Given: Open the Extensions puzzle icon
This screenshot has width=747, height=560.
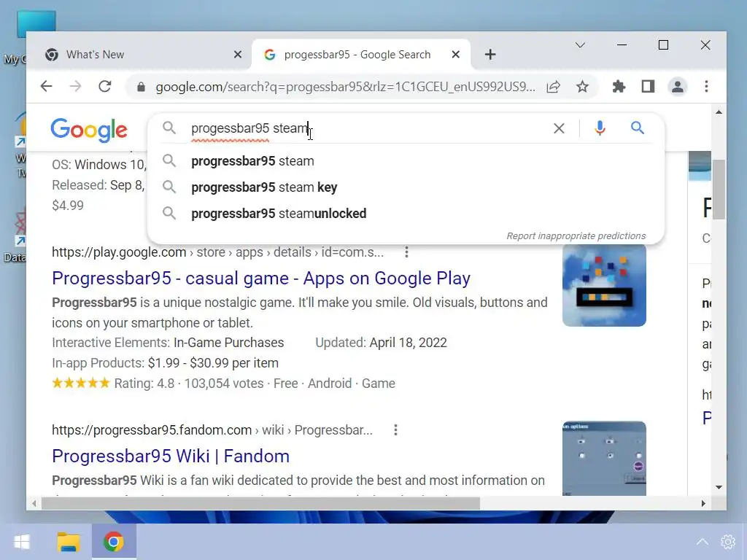Looking at the screenshot, I should [x=619, y=87].
